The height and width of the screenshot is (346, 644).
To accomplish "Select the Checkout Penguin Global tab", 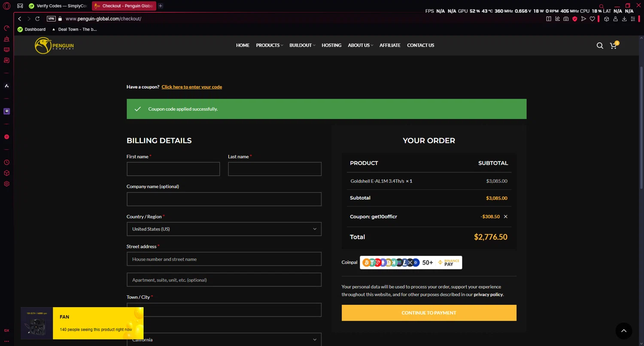I will click(x=124, y=6).
